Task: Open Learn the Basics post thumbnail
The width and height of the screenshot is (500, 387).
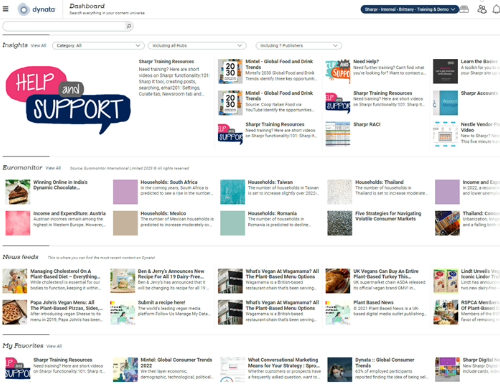Action: (445, 71)
